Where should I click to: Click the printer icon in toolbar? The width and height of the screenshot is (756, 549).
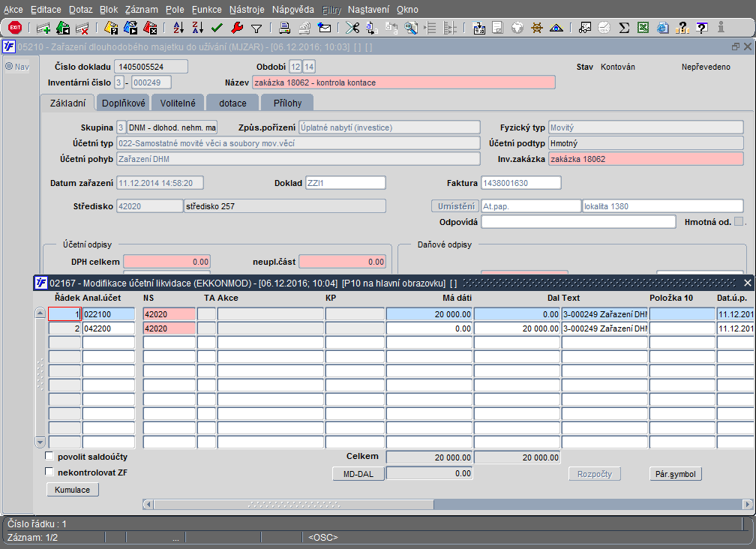click(285, 28)
